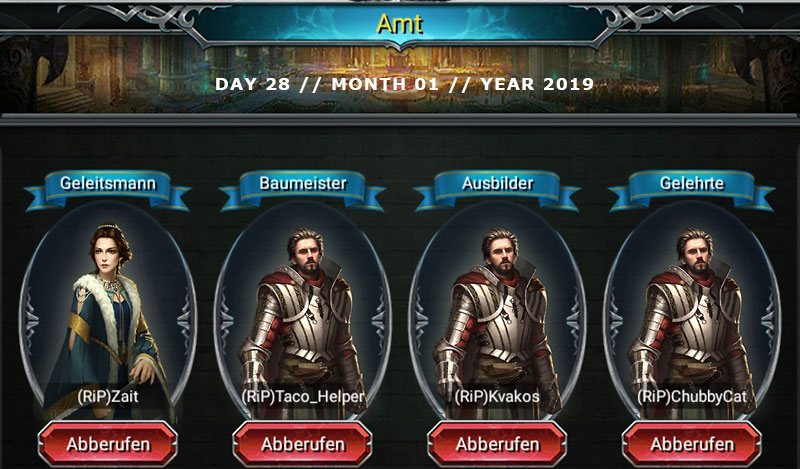The height and width of the screenshot is (469, 800).
Task: Recall (RiP)ChubbyCat using the Abberufen button
Action: [x=692, y=444]
